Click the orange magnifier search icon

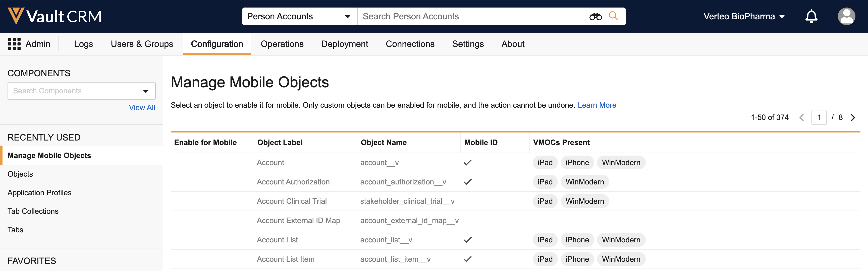(x=613, y=16)
